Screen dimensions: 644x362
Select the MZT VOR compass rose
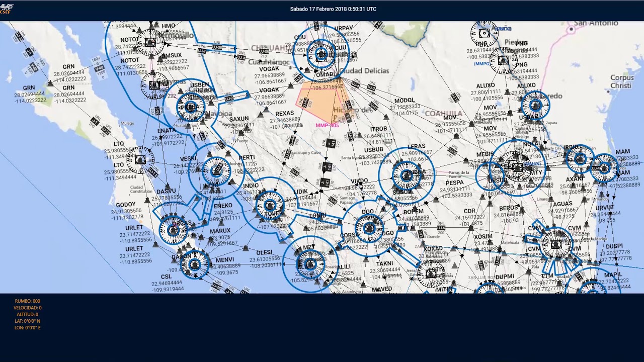pos(309,264)
